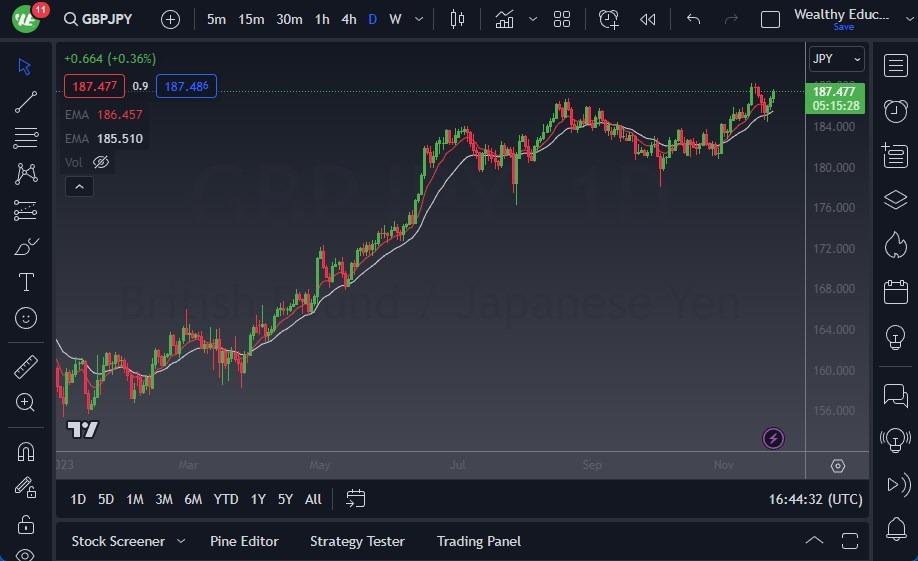This screenshot has height=561, width=918.
Task: Open the alerts clock icon
Action: click(x=895, y=111)
